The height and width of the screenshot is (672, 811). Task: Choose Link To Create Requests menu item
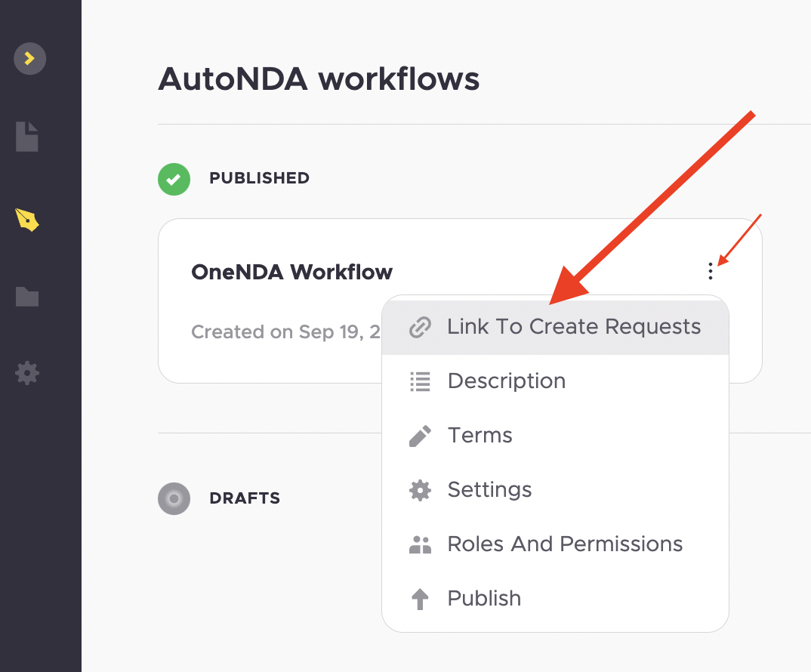[555, 327]
